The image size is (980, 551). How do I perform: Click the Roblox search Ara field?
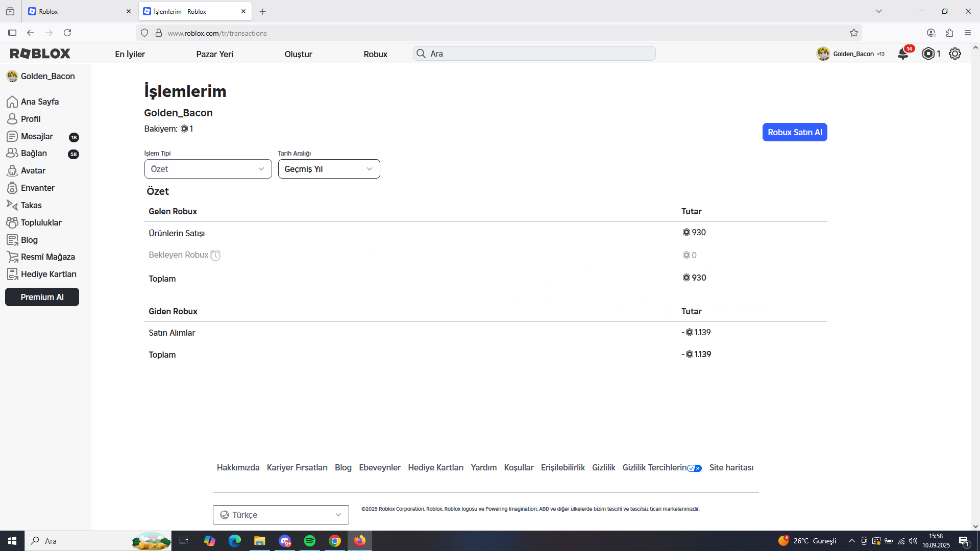coord(534,54)
